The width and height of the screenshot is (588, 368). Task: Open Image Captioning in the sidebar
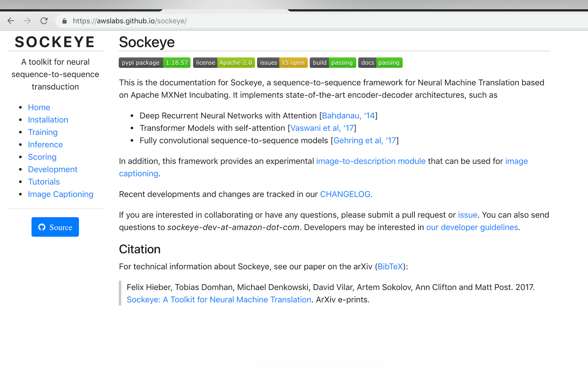pyautogui.click(x=60, y=194)
